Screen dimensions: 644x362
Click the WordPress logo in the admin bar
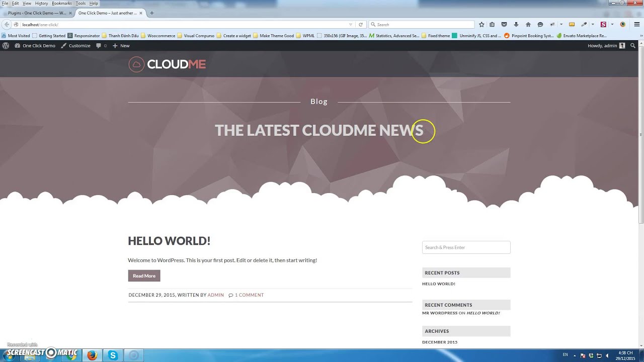coord(6,45)
